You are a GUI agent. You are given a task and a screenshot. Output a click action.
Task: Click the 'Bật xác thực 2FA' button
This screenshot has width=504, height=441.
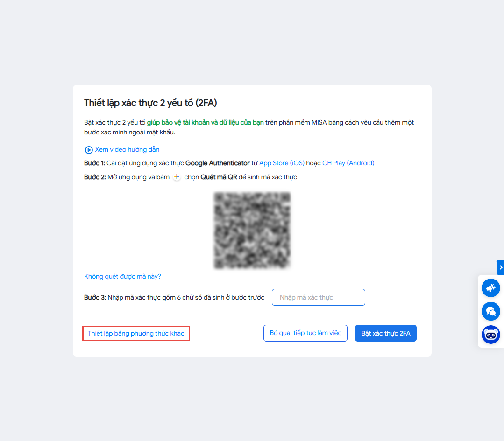point(385,334)
